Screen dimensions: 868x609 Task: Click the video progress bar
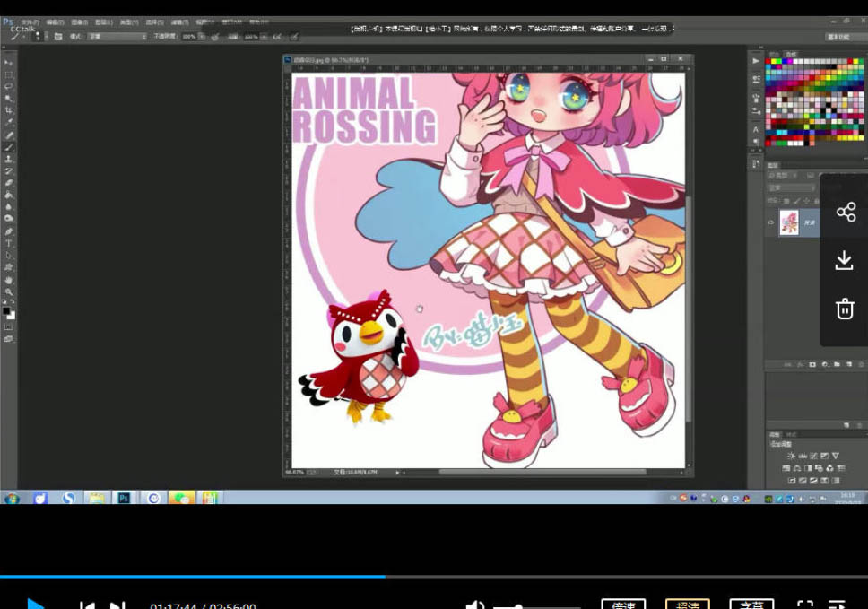[x=434, y=577]
